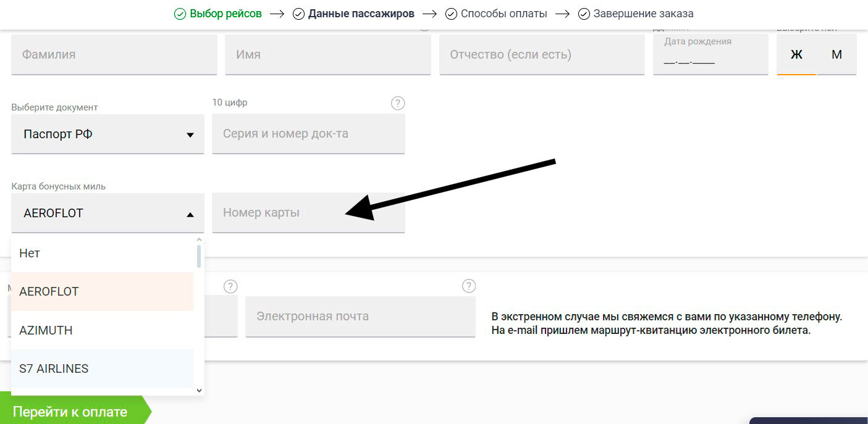This screenshot has width=868, height=424.
Task: Choose S7 AIRLINES in the bonus card list
Action: tap(102, 368)
